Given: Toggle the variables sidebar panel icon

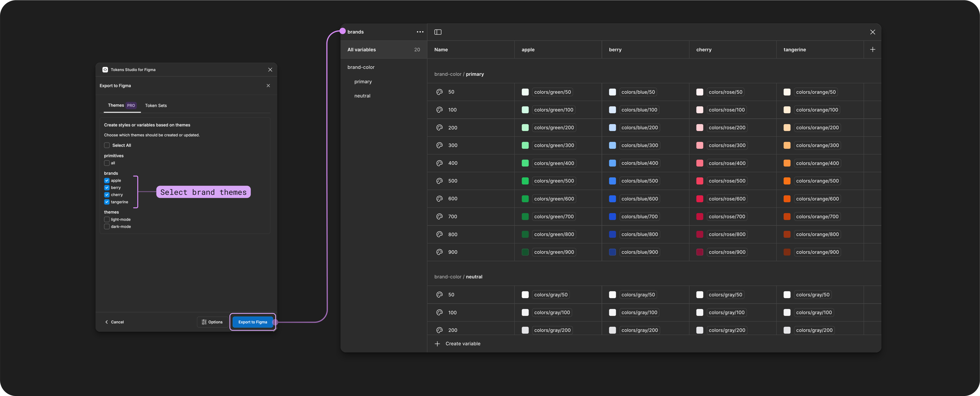Looking at the screenshot, I should point(438,32).
